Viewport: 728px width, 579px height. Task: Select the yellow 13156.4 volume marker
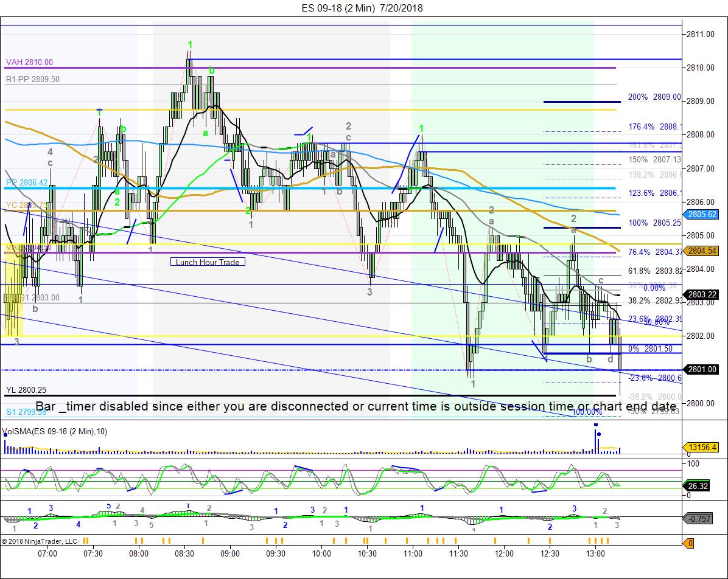pyautogui.click(x=702, y=447)
